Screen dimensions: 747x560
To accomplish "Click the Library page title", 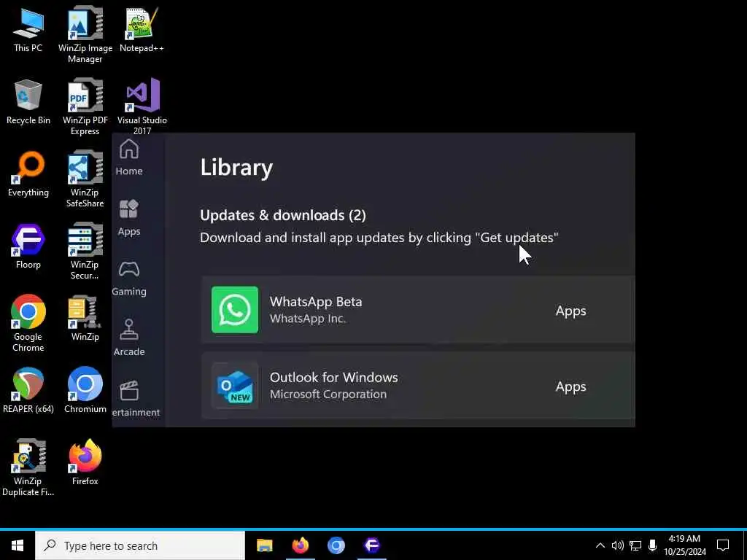I will [236, 167].
